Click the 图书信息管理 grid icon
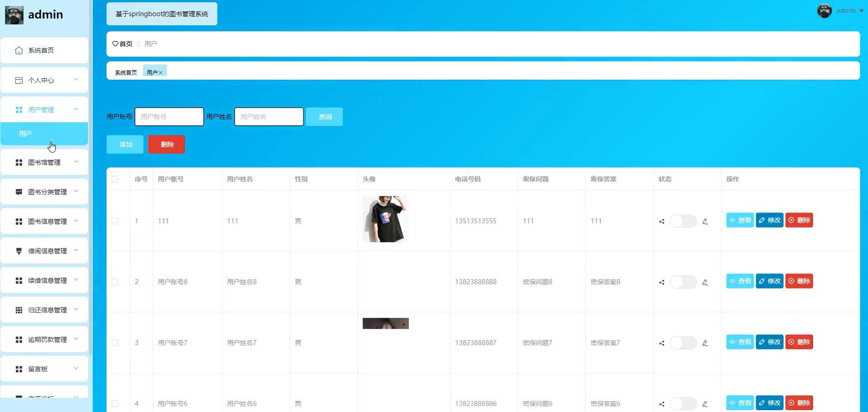Viewport: 868px width, 412px height. pos(19,222)
